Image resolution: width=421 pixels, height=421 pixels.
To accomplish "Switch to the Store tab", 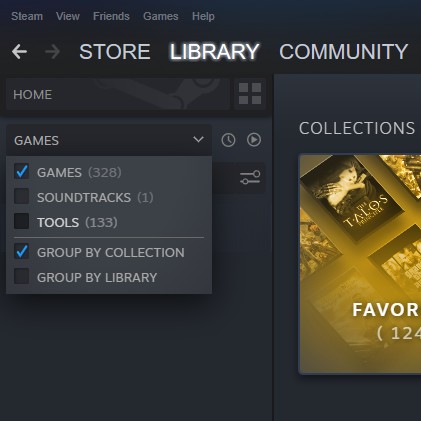I will 115,52.
